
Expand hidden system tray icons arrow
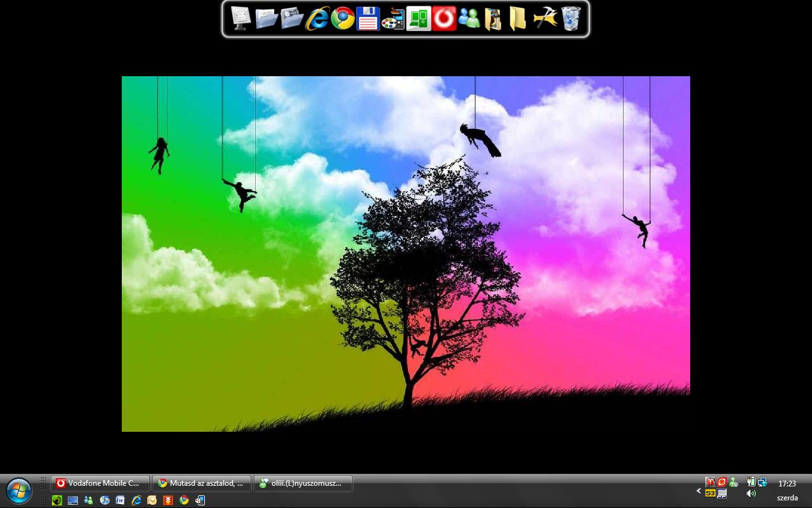coord(698,491)
